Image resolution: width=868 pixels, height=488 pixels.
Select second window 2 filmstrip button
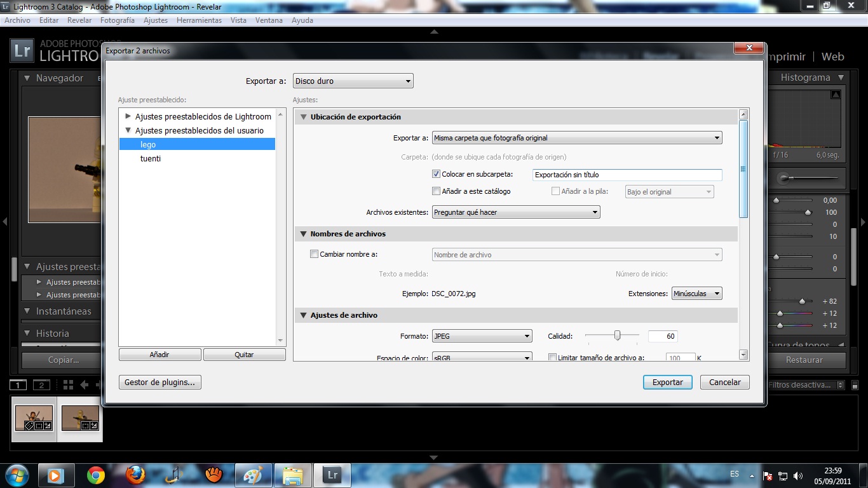point(41,385)
